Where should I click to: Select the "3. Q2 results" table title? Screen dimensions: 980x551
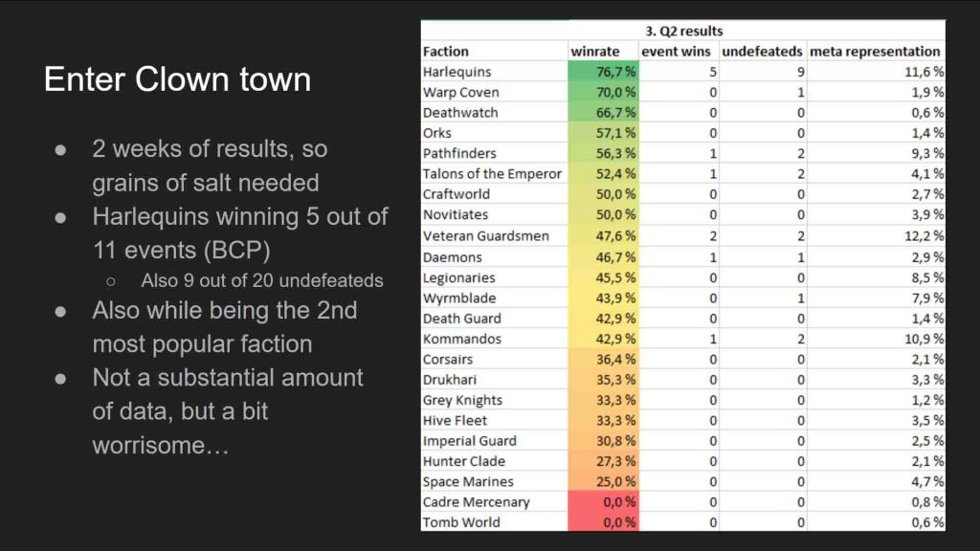pos(682,31)
